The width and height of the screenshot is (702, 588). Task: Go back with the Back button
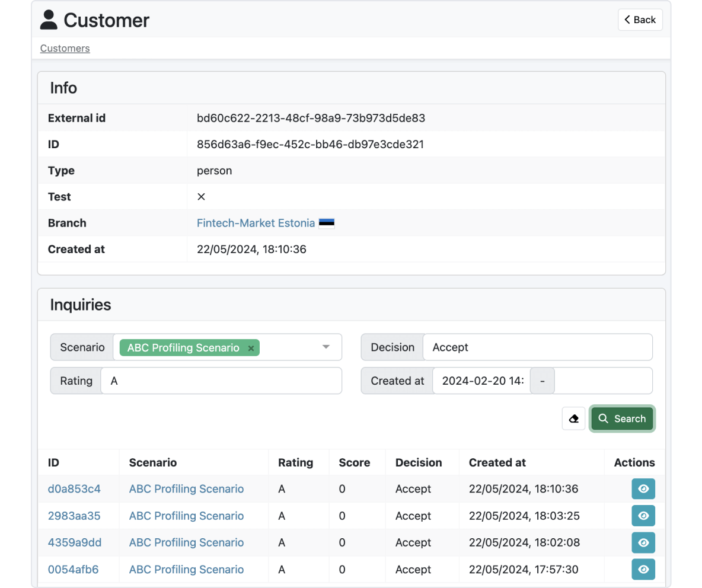(x=640, y=20)
